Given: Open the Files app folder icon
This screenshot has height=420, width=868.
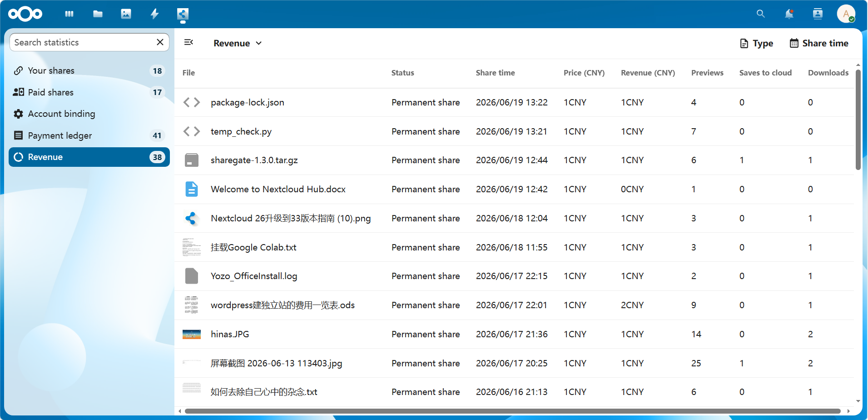Looking at the screenshot, I should tap(98, 14).
